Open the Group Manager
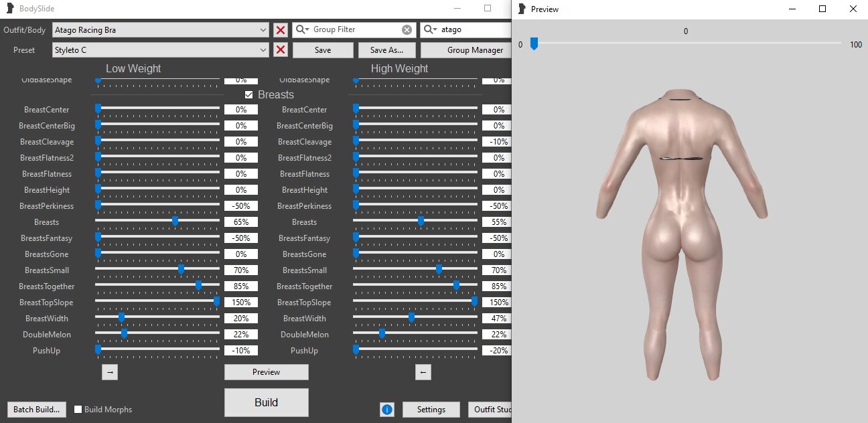This screenshot has width=868, height=423. click(x=466, y=50)
